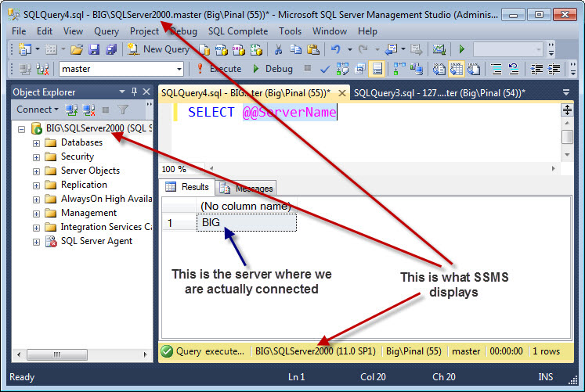
Task: Open an Analysis Services MDX Query icon
Action: (x=222, y=49)
